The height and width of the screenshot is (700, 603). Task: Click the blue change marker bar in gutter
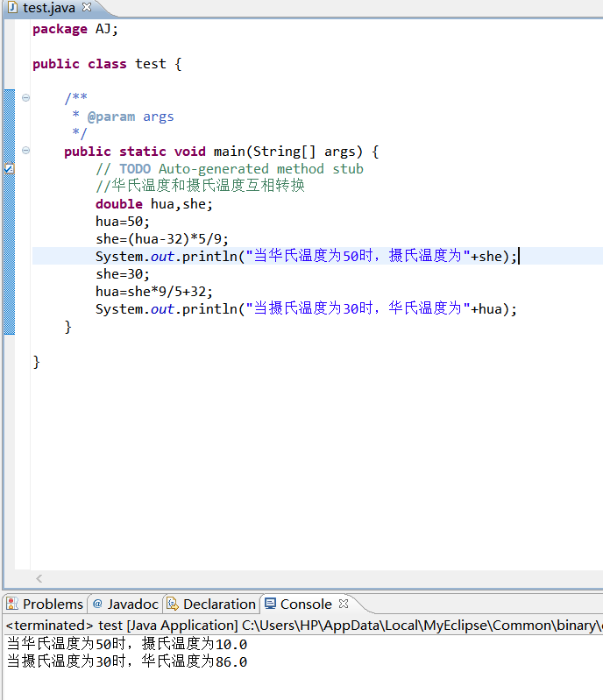[x=10, y=212]
